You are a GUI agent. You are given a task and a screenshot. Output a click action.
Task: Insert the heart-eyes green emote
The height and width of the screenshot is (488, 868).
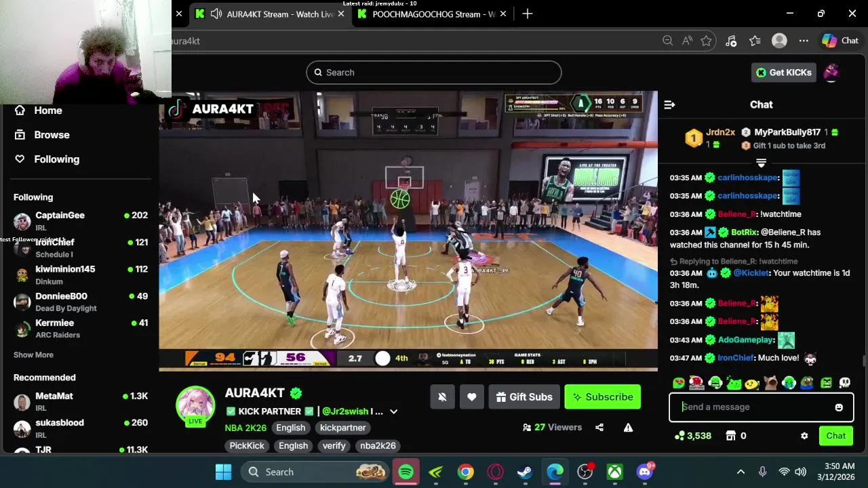(679, 383)
